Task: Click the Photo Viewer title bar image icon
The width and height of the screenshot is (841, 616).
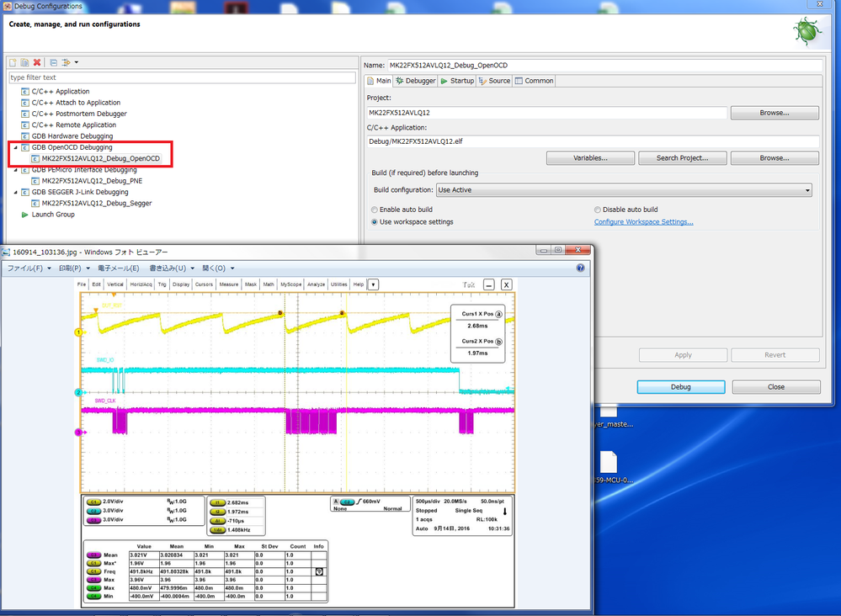Action: (x=7, y=252)
